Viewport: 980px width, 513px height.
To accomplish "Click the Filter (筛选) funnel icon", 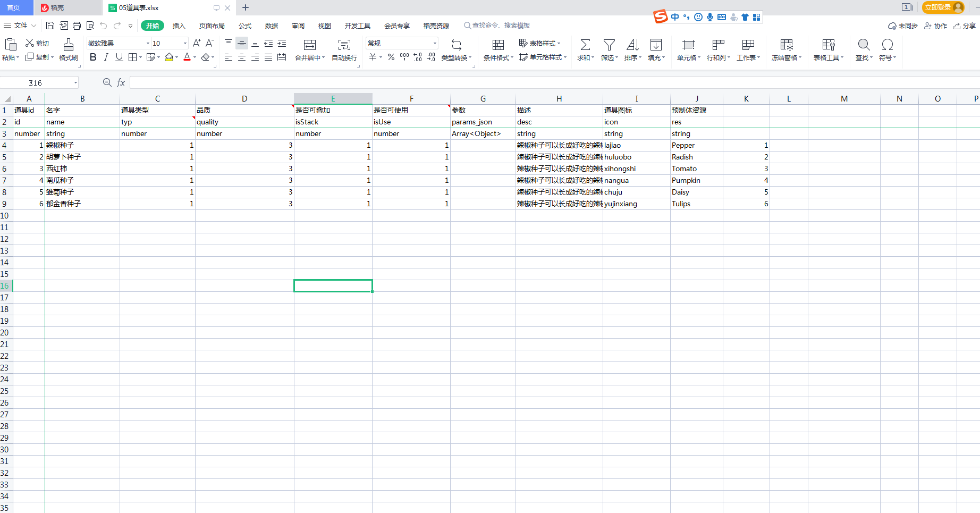I will coord(609,45).
